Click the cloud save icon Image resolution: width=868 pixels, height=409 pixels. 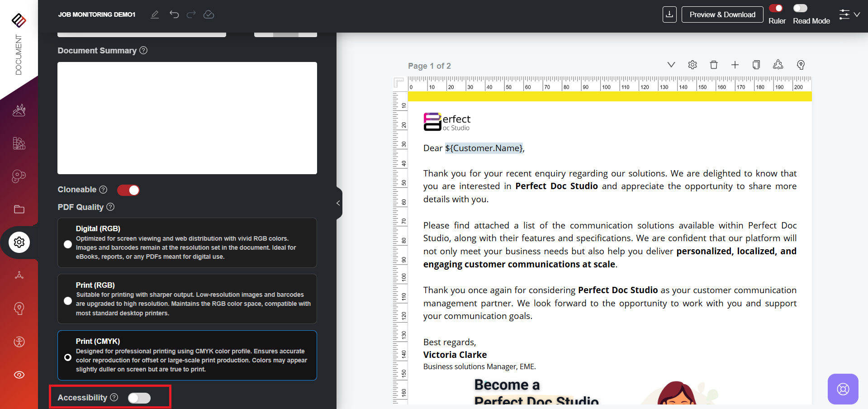(209, 14)
